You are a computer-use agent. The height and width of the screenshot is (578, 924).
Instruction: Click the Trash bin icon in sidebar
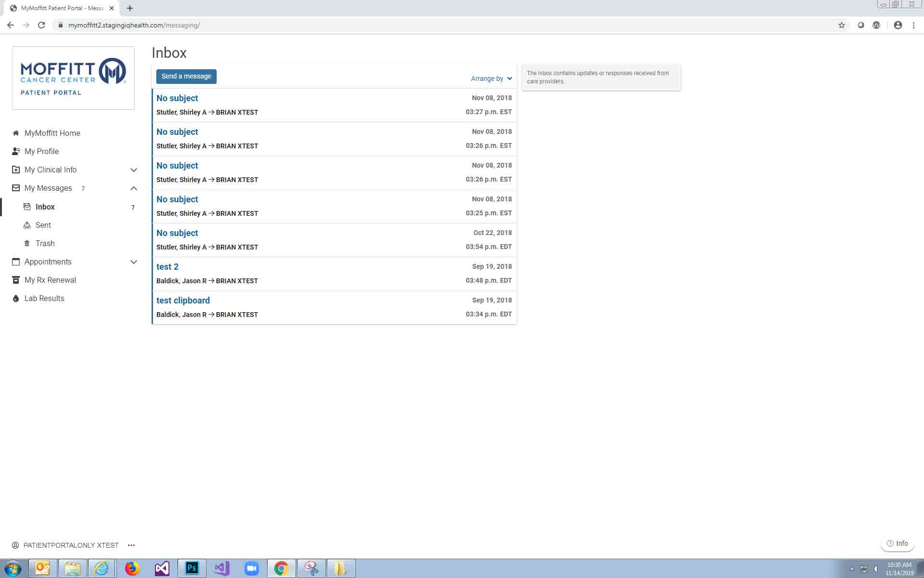coord(27,244)
